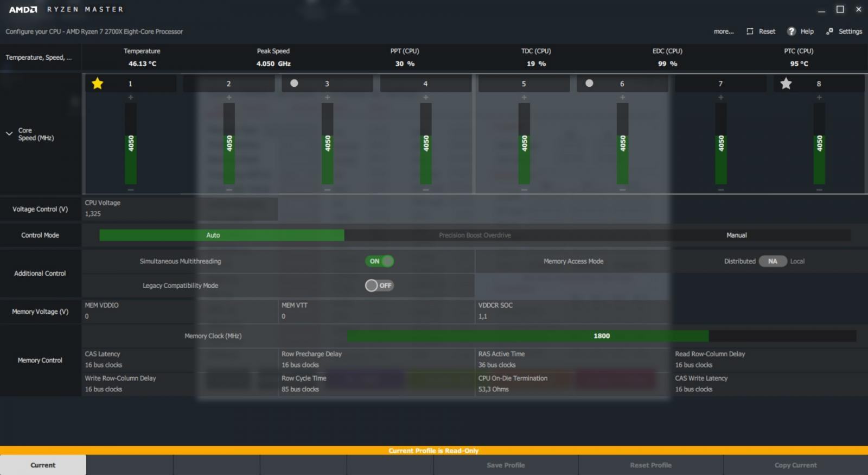868x475 pixels.
Task: Toggle Simultaneous Multithreading switch off
Action: pos(379,261)
